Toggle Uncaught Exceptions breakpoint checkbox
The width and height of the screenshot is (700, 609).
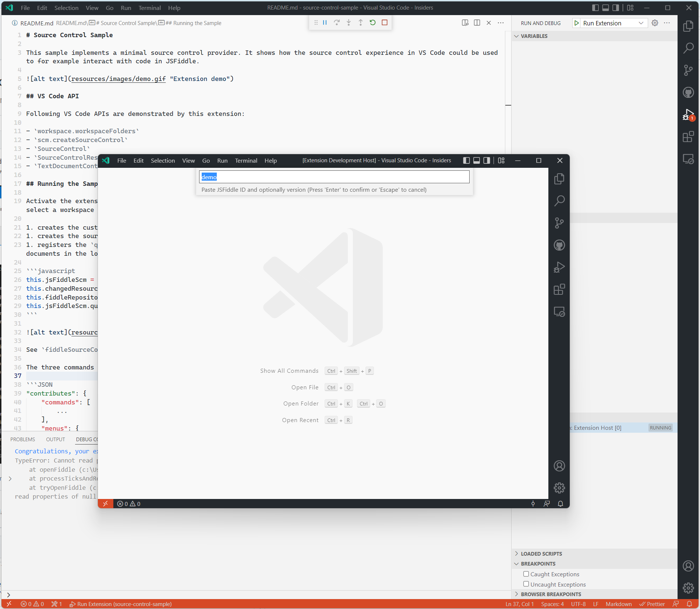click(x=526, y=584)
